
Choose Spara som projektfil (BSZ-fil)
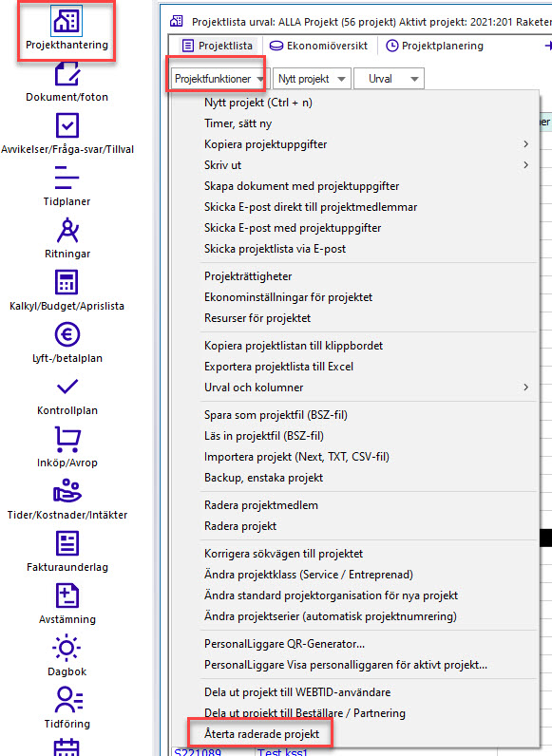click(x=276, y=415)
